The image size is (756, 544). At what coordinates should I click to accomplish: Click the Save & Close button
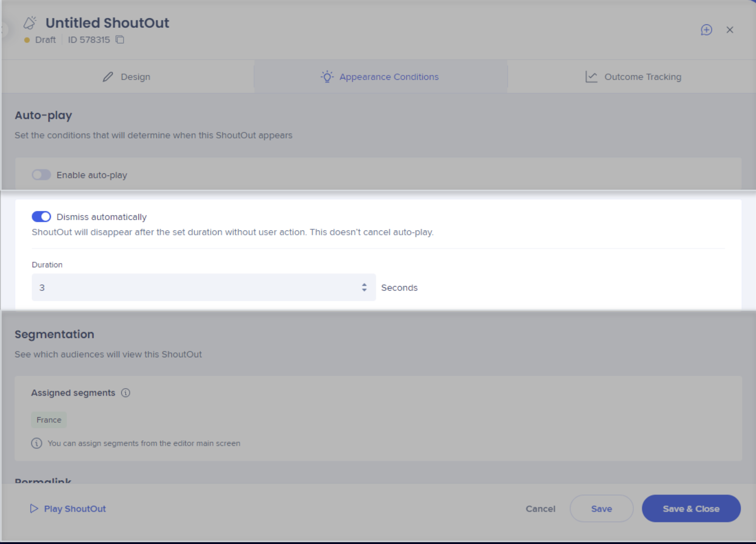(691, 508)
